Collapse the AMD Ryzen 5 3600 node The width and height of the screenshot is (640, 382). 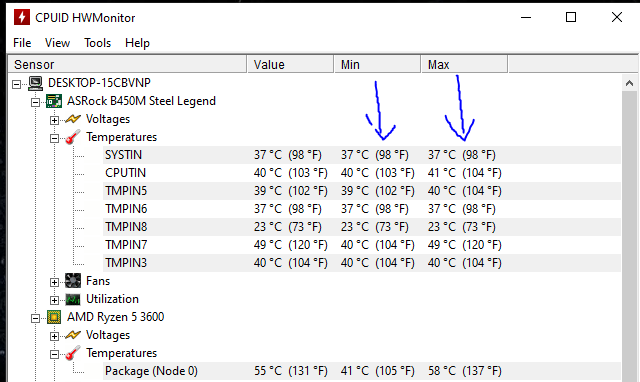point(36,318)
